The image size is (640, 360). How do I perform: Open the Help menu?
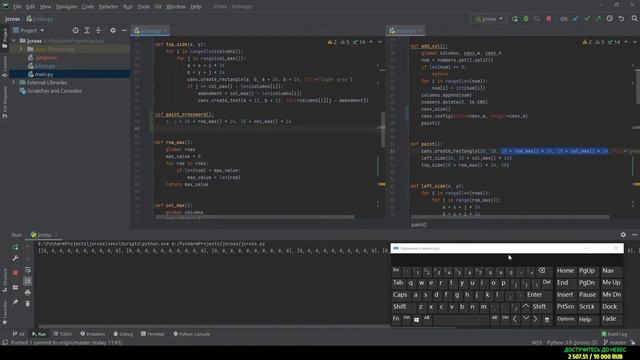coord(196,7)
